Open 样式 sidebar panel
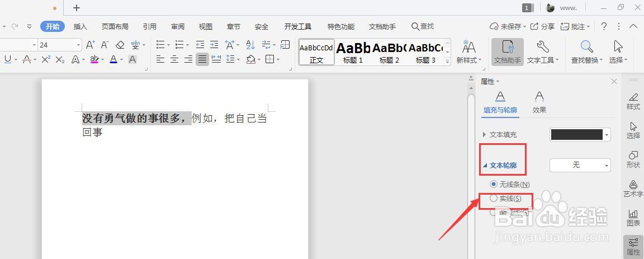This screenshot has height=259, width=644. 633,102
